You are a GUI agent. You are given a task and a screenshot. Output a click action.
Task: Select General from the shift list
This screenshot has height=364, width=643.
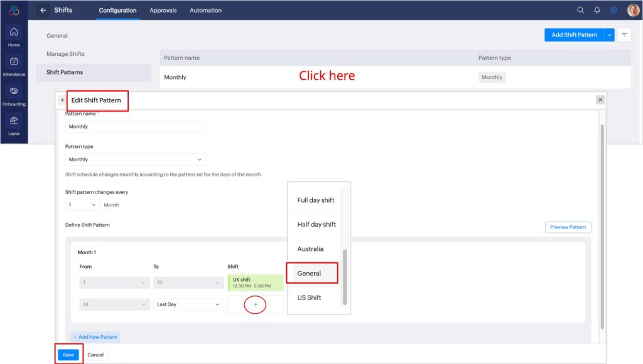pyautogui.click(x=309, y=273)
